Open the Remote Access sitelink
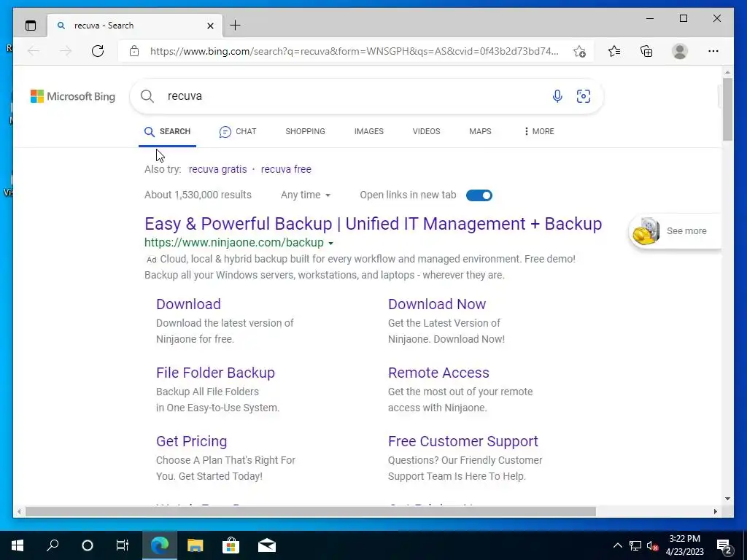747x560 pixels. (438, 373)
